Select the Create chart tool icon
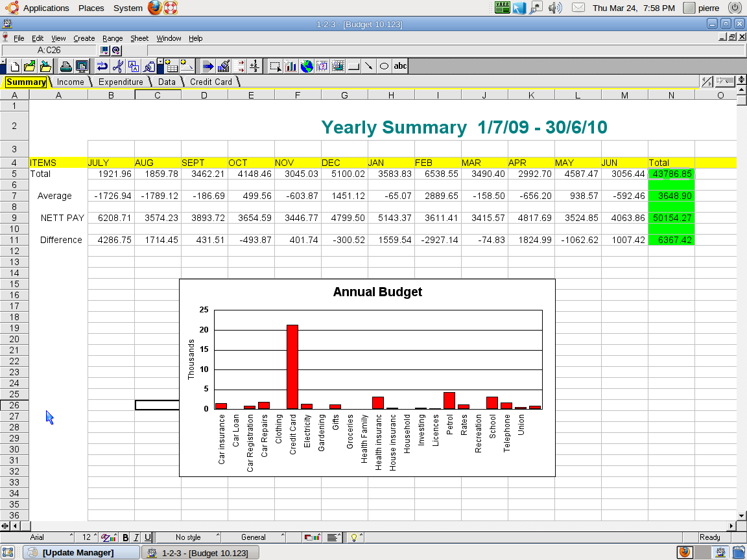The width and height of the screenshot is (747, 560). (291, 66)
